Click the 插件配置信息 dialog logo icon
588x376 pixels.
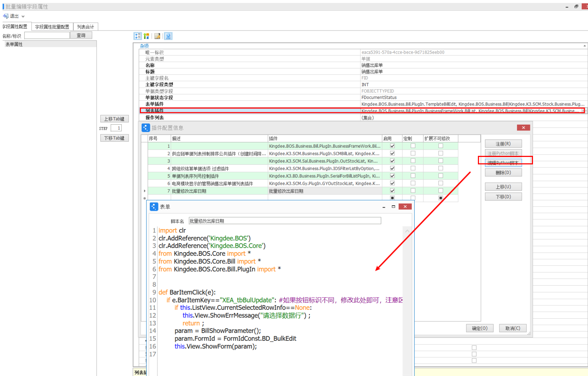point(146,128)
